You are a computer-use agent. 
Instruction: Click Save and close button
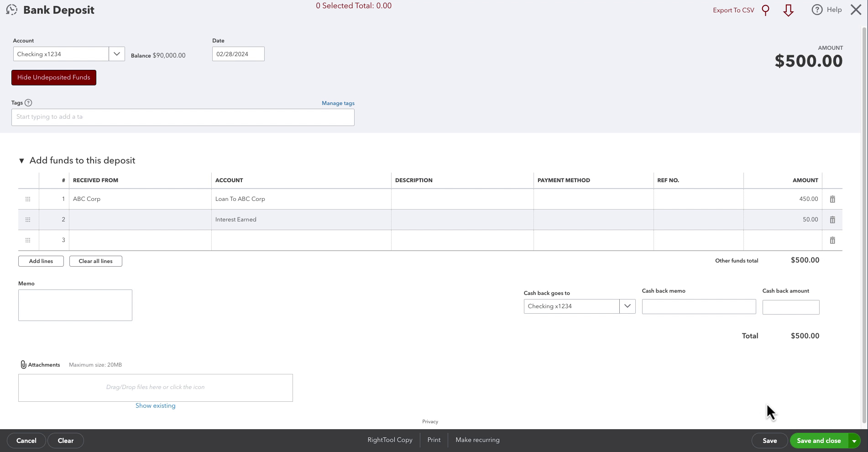[x=819, y=441]
